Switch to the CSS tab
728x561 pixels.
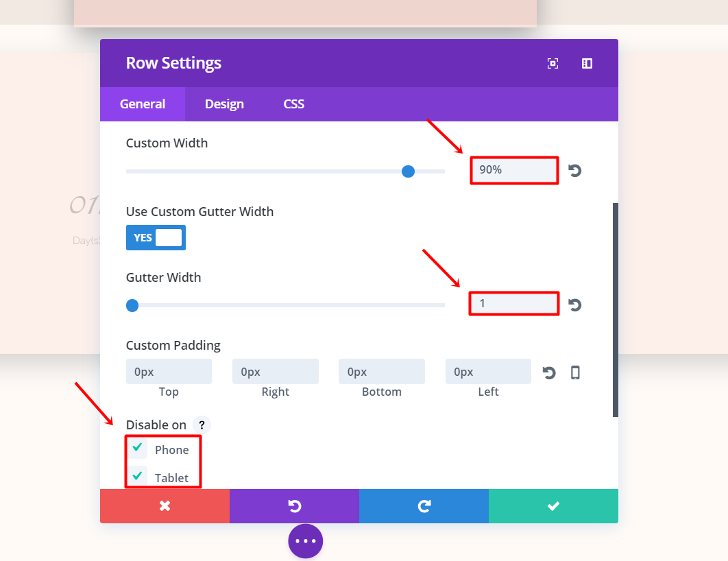(x=294, y=104)
